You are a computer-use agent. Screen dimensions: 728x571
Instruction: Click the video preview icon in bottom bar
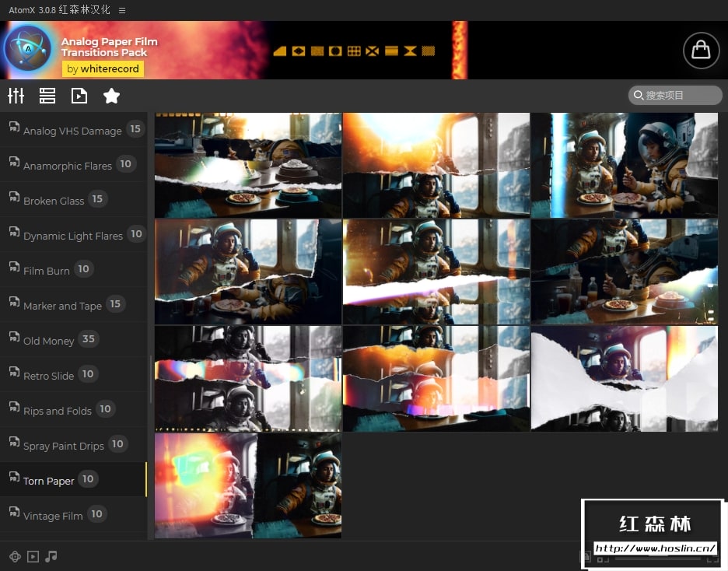click(33, 557)
